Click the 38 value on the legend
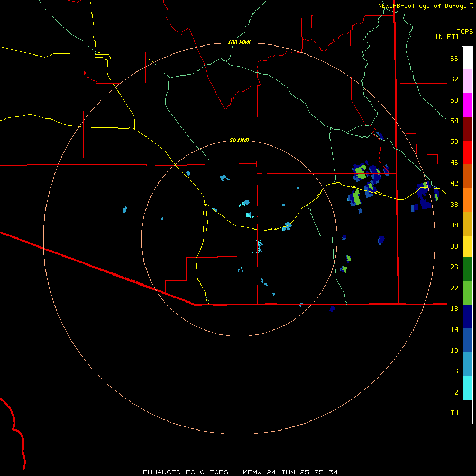 [x=454, y=204]
